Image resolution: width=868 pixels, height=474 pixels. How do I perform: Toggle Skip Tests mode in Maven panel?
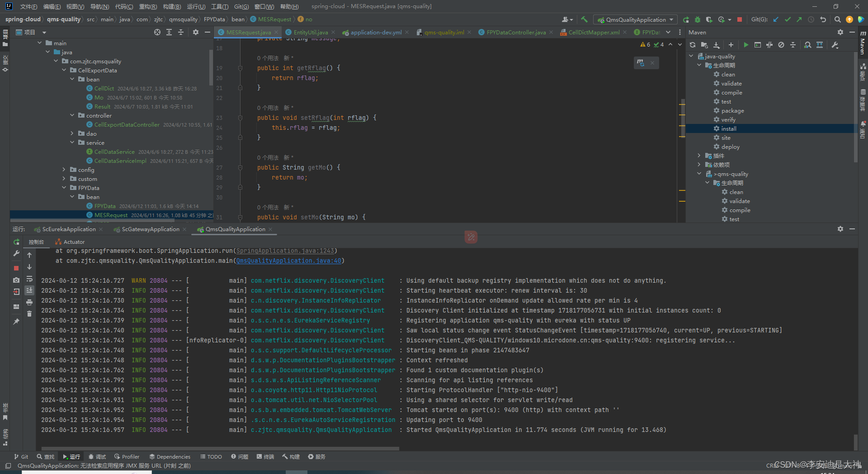pyautogui.click(x=769, y=45)
